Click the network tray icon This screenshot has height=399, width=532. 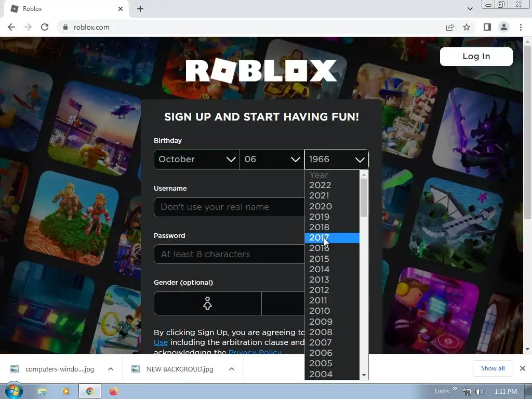467,392
